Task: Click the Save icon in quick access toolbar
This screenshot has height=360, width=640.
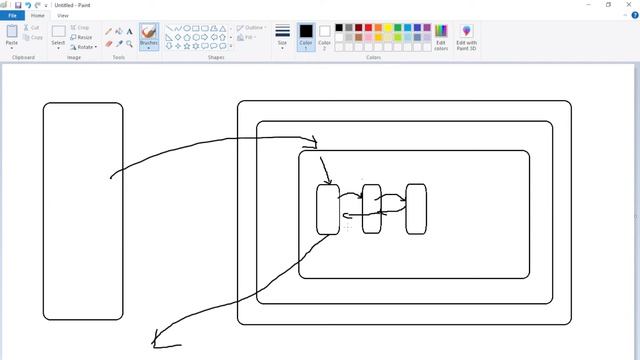Action: 18,5
